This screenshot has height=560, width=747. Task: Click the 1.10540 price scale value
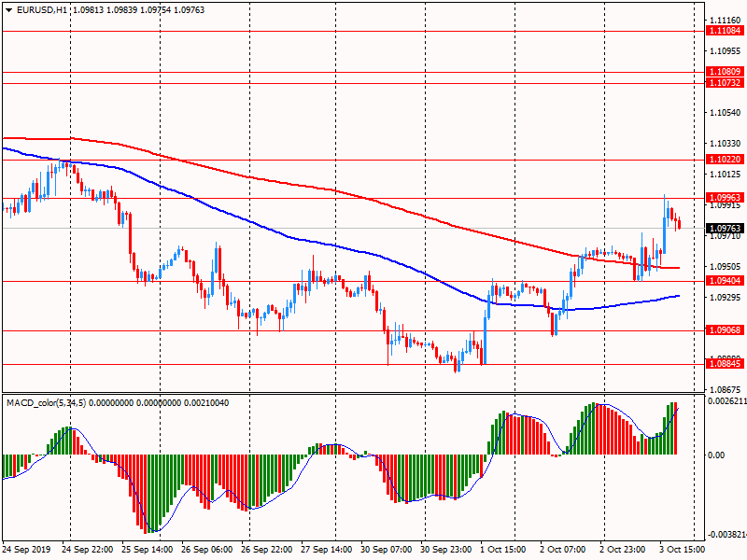click(x=726, y=113)
